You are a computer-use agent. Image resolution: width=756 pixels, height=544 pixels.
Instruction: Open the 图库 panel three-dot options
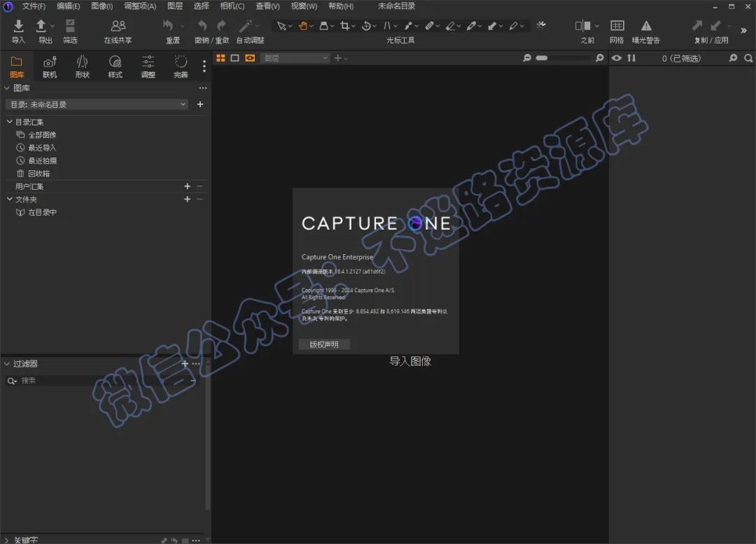pyautogui.click(x=203, y=88)
